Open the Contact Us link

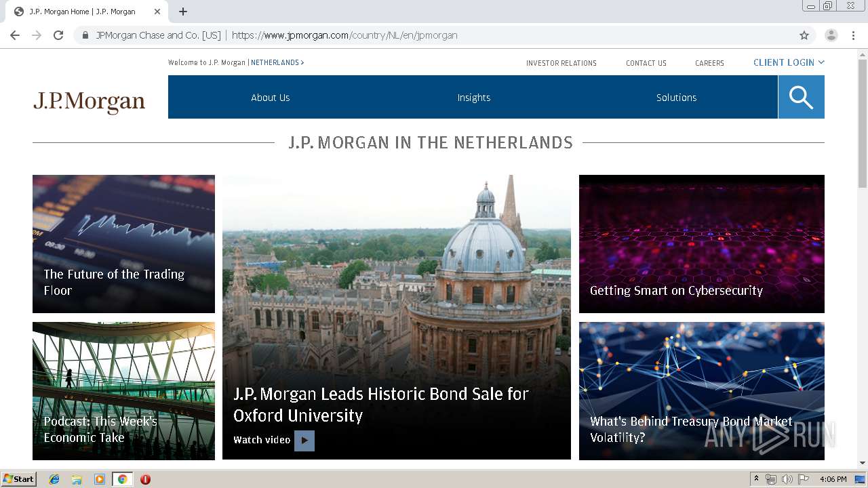(646, 63)
